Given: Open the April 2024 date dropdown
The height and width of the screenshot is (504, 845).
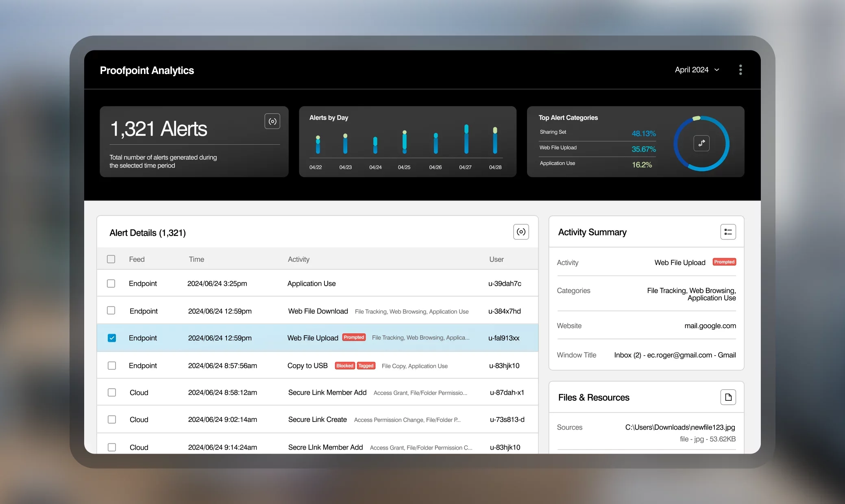Looking at the screenshot, I should coord(697,70).
